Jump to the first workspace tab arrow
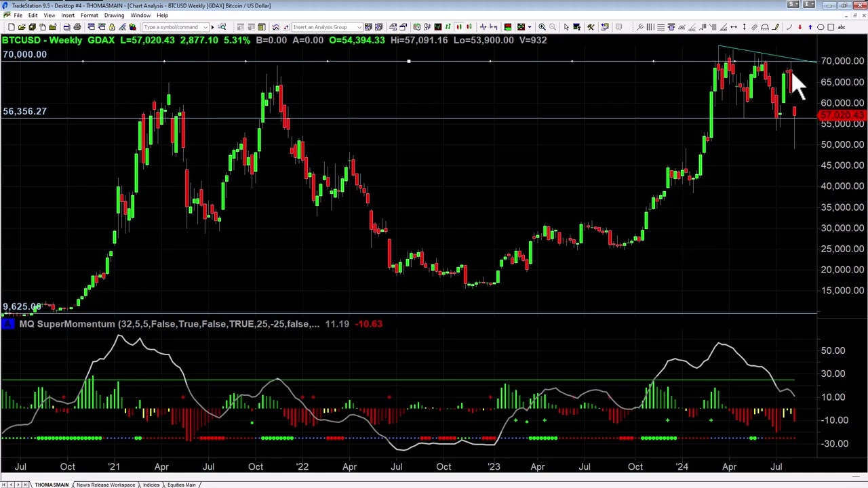 coord(4,485)
